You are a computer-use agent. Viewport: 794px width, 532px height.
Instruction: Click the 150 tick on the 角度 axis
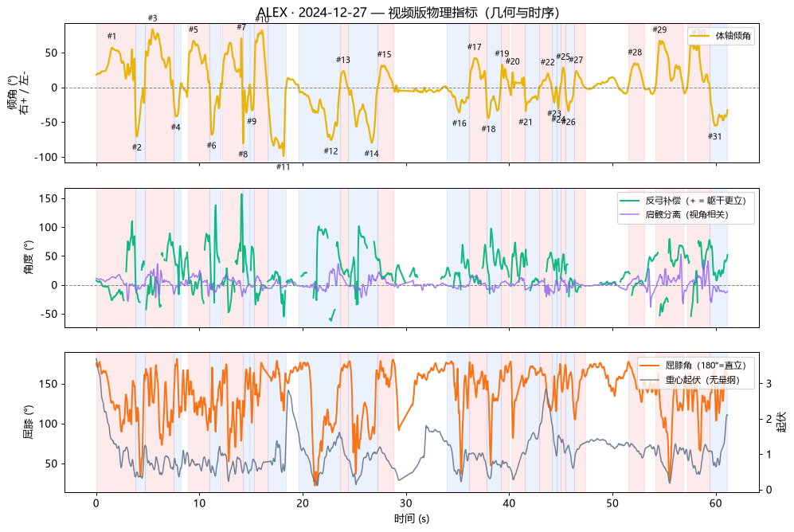(x=49, y=199)
